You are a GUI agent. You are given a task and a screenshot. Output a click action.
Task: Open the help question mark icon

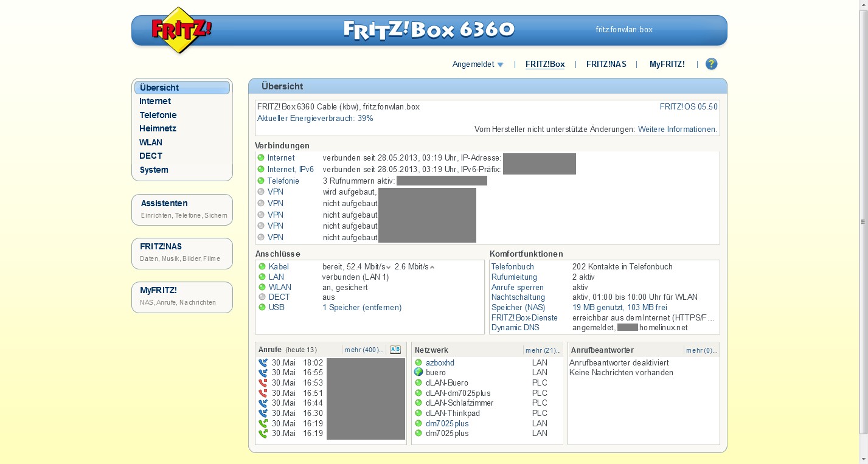[711, 64]
